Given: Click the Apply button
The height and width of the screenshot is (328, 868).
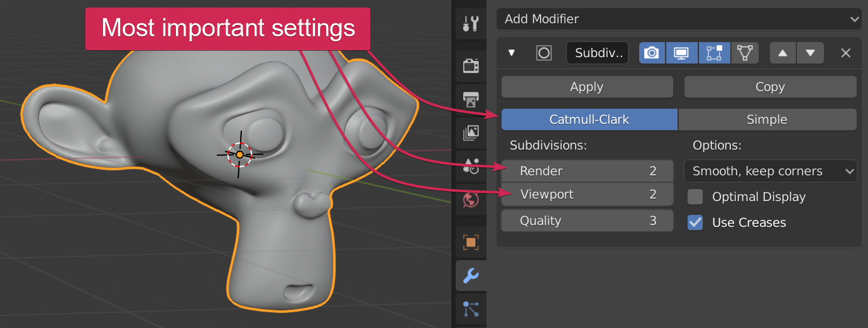Looking at the screenshot, I should point(587,87).
